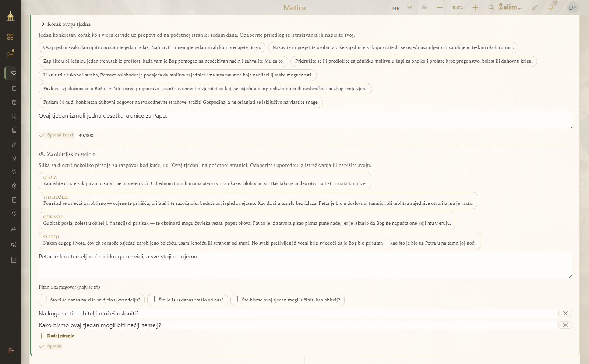The image size is (589, 364).
Task: Open the settings gear in sidebar
Action: click(x=14, y=186)
